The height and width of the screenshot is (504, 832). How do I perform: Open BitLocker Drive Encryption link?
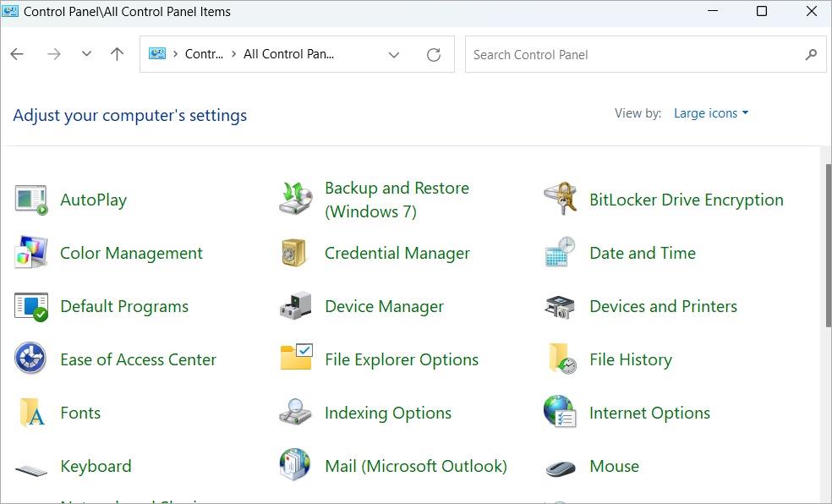click(686, 200)
